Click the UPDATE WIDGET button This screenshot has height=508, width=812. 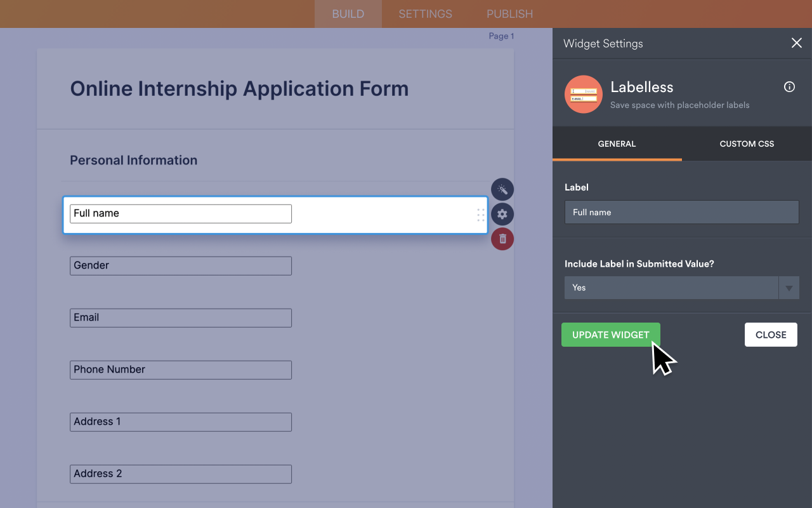tap(610, 335)
